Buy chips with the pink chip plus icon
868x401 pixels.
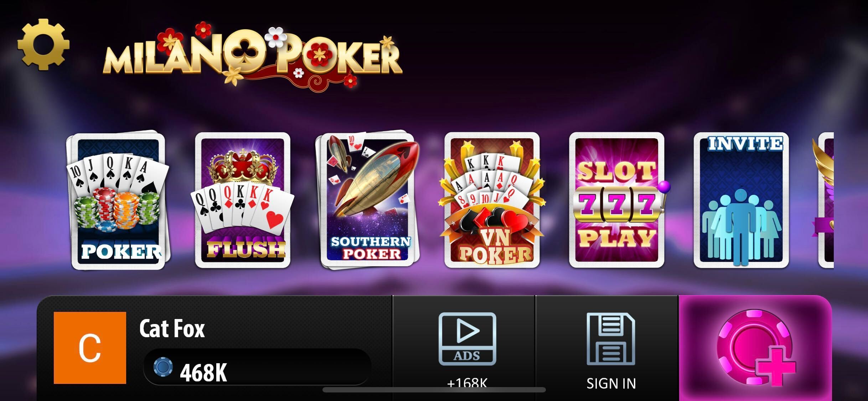click(755, 348)
